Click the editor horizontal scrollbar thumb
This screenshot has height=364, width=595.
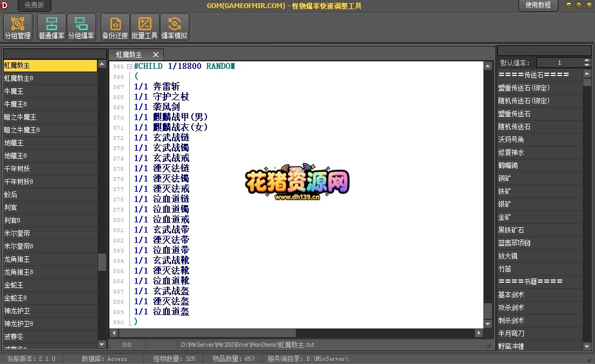tap(207, 333)
